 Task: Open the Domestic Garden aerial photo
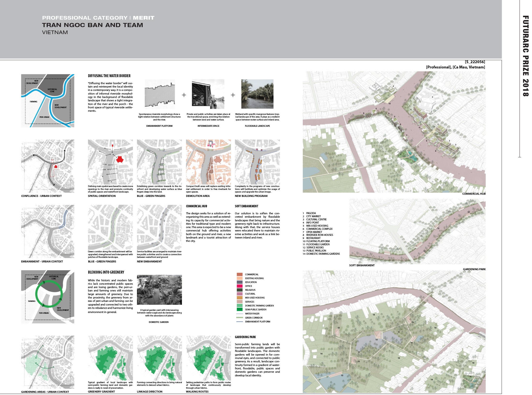coord(159,290)
